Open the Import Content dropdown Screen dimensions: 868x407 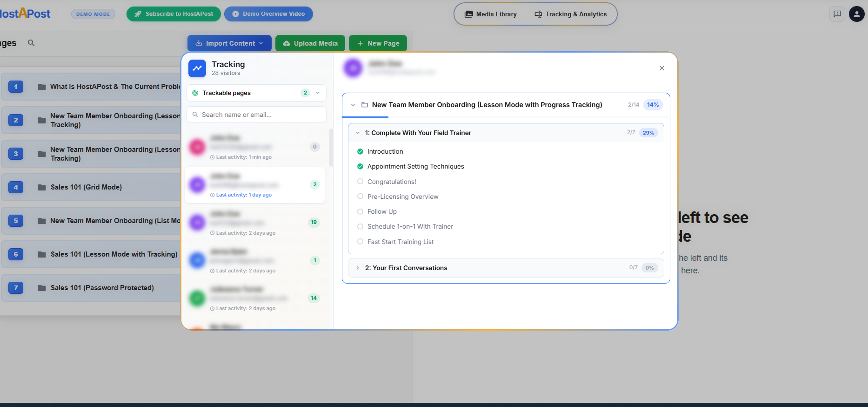tap(229, 43)
